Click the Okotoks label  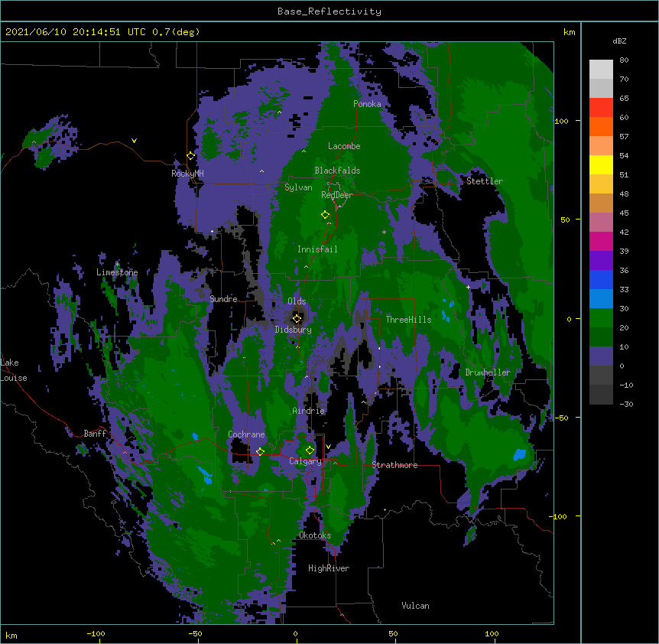315,535
